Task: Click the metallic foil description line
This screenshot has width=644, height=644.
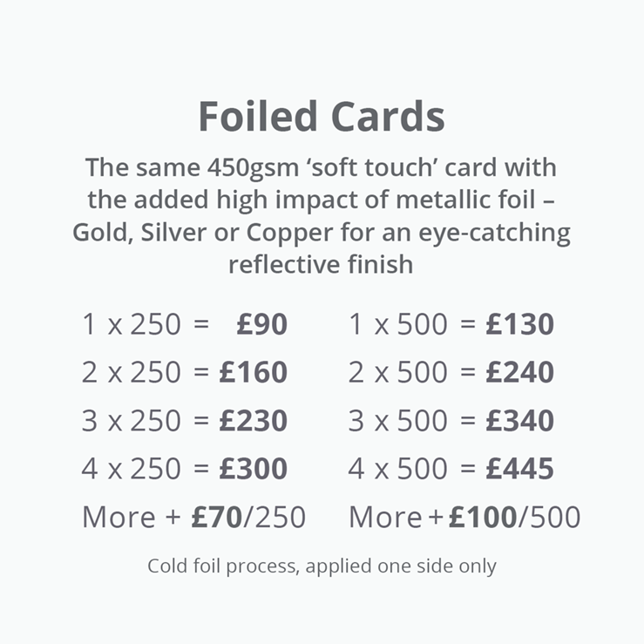Action: pyautogui.click(x=322, y=200)
